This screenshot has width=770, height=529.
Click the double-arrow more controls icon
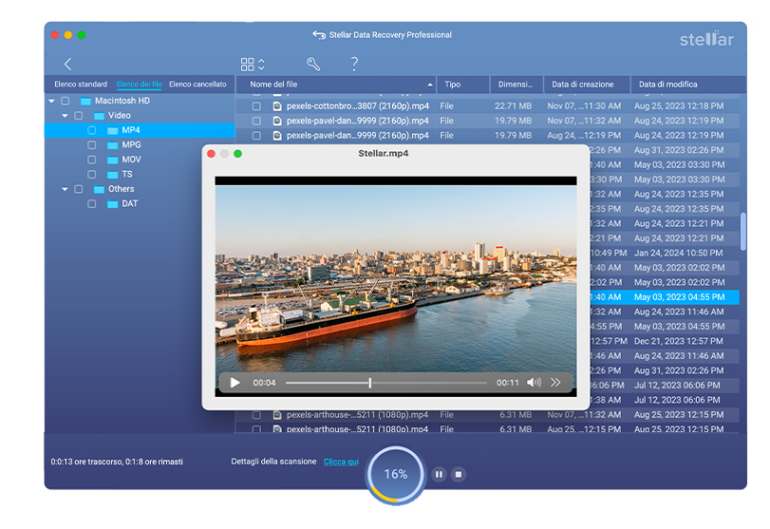[555, 382]
